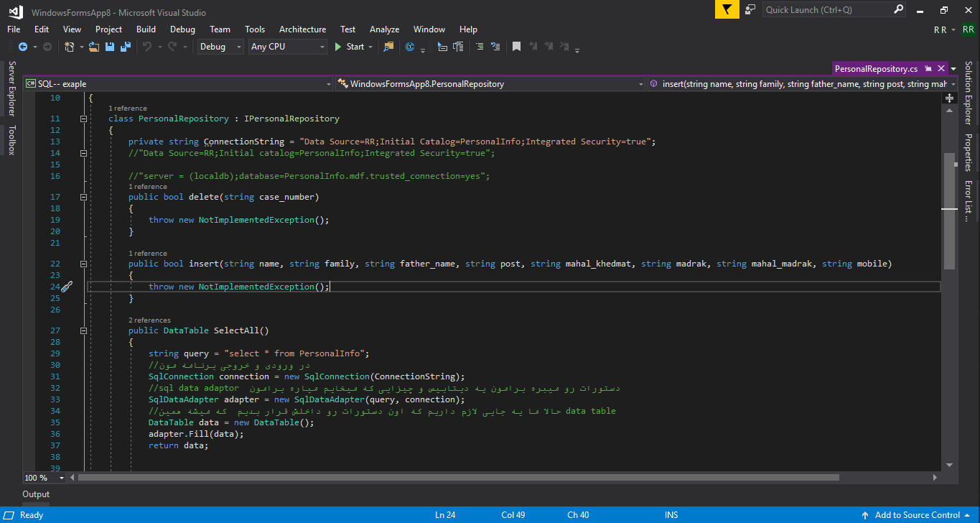Click the screwdriver quick actions icon
Viewport: 980px width, 523px height.
67,287
